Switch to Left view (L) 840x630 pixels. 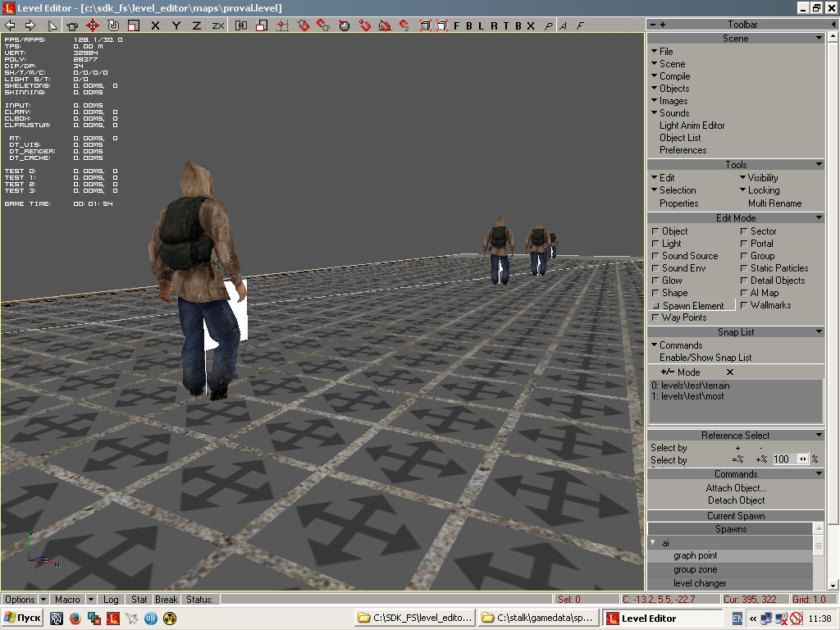(481, 25)
